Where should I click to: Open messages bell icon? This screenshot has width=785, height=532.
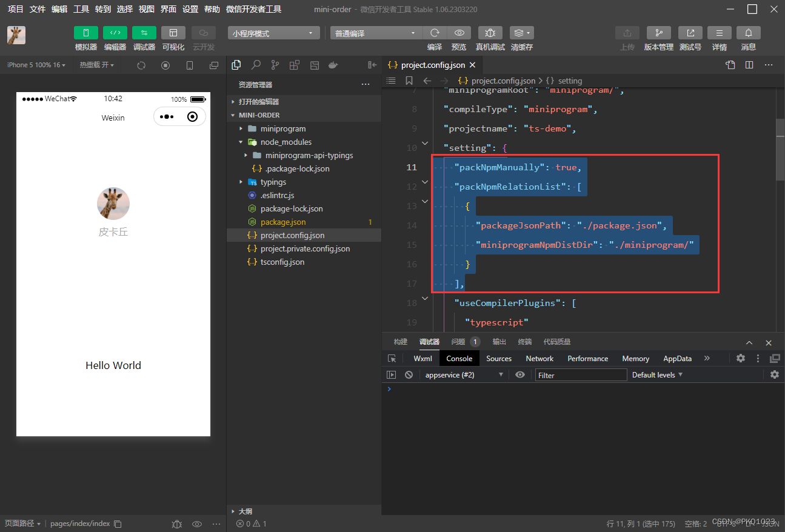(x=749, y=33)
